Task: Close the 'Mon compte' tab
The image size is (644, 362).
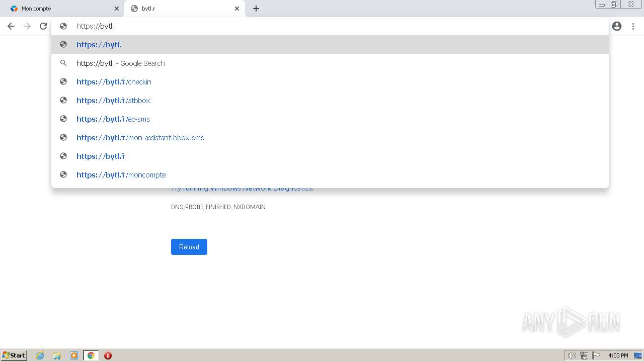Action: (117, 9)
